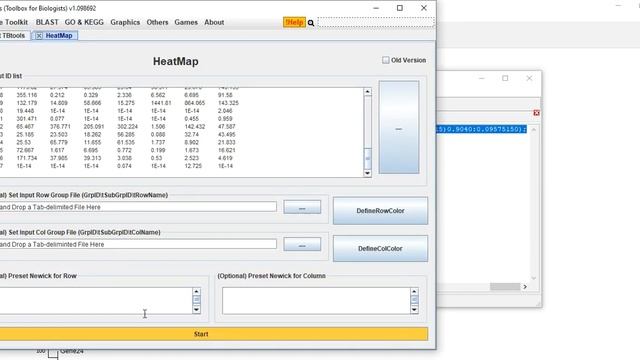Click the Row Group File input field
This screenshot has height=360, width=640.
138,207
